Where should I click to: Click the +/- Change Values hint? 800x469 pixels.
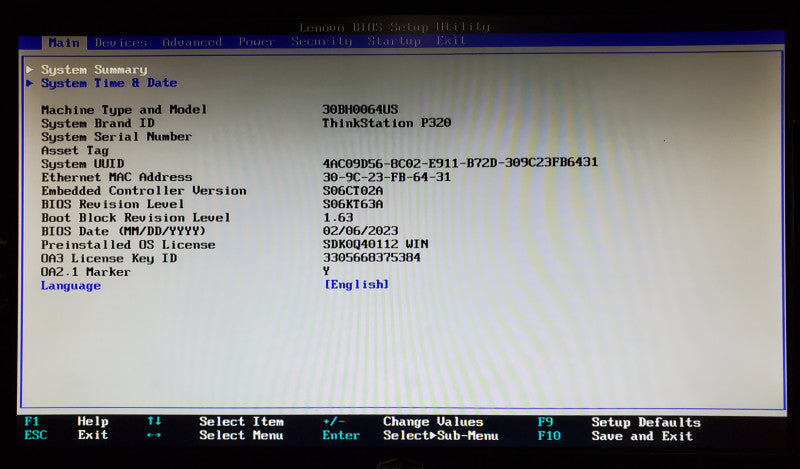pyautogui.click(x=403, y=422)
